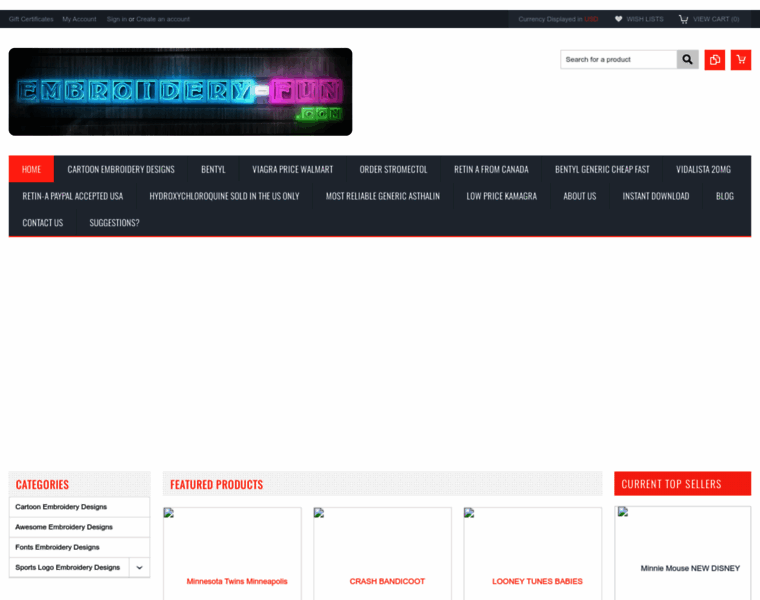Image resolution: width=760 pixels, height=600 pixels.
Task: Open Crash Bandicoot product image
Action: pyautogui.click(x=319, y=513)
